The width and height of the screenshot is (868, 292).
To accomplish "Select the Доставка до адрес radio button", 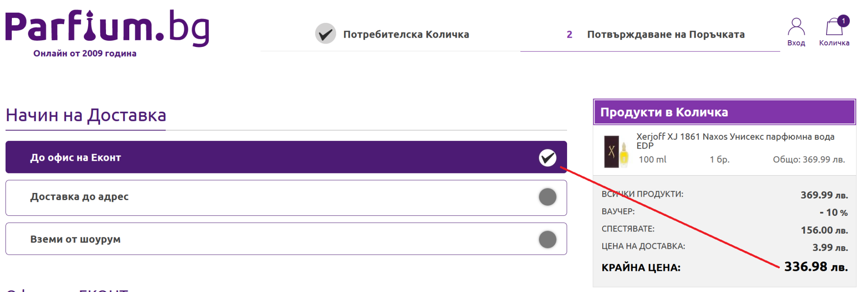I will [548, 197].
